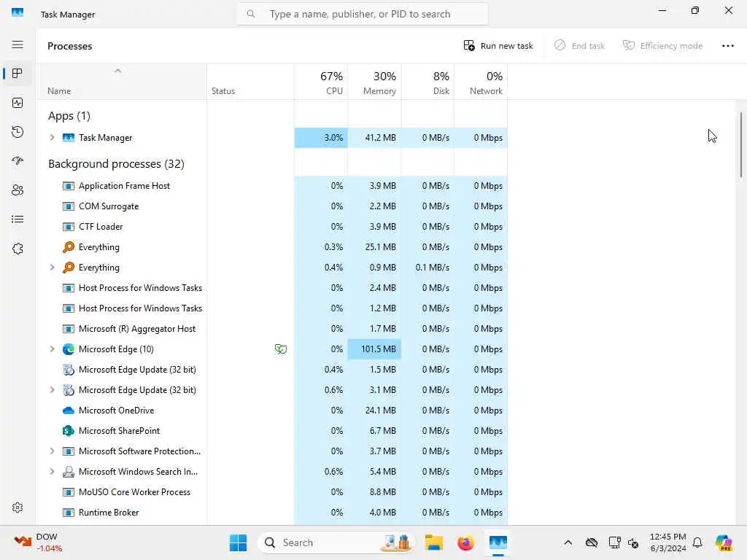This screenshot has width=747, height=560.
Task: Open Startup apps sidebar icon
Action: click(x=18, y=161)
